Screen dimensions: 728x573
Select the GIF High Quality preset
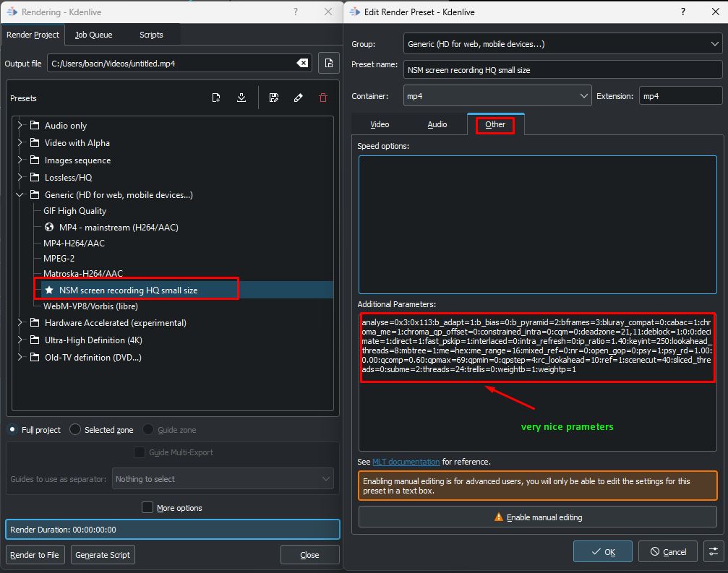74,211
